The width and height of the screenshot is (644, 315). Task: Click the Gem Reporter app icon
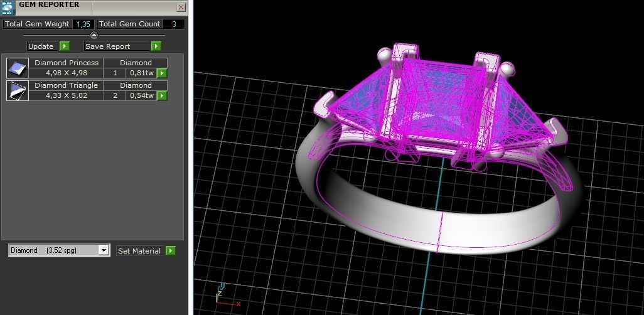coord(8,8)
